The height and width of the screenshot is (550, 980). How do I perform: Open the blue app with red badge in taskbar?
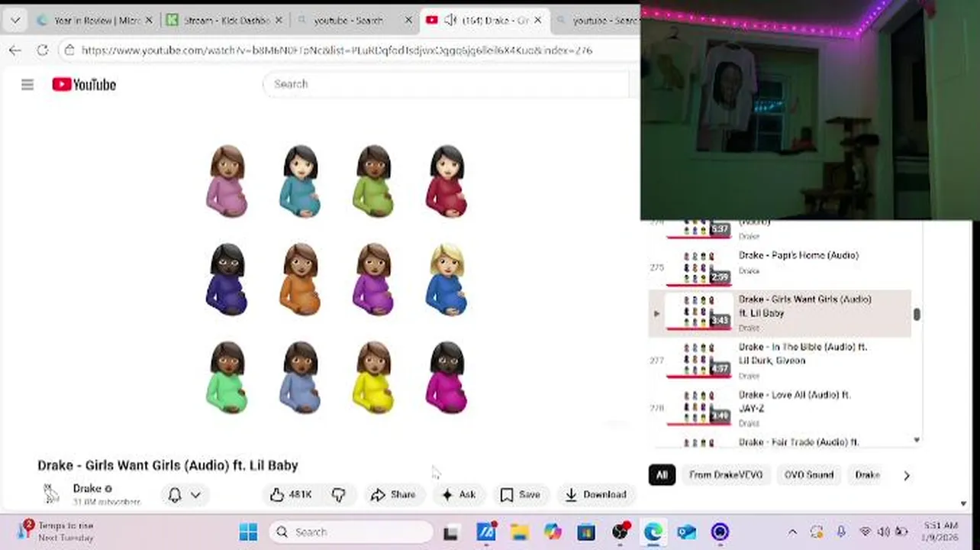[485, 532]
